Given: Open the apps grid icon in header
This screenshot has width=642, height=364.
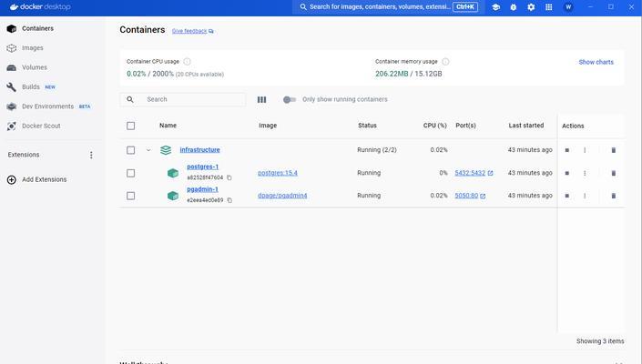Looking at the screenshot, I should pos(548,7).
